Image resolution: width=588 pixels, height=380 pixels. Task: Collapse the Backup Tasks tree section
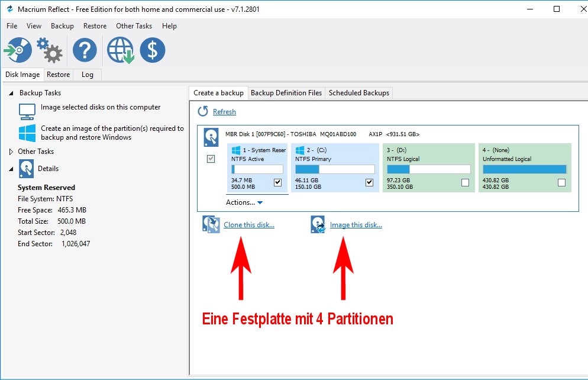(x=11, y=93)
